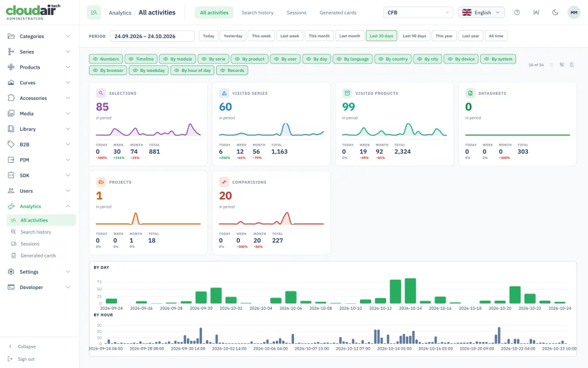Viewport: 588px width, 368px height.
Task: Toggle visibility of By language card
Action: [353, 59]
